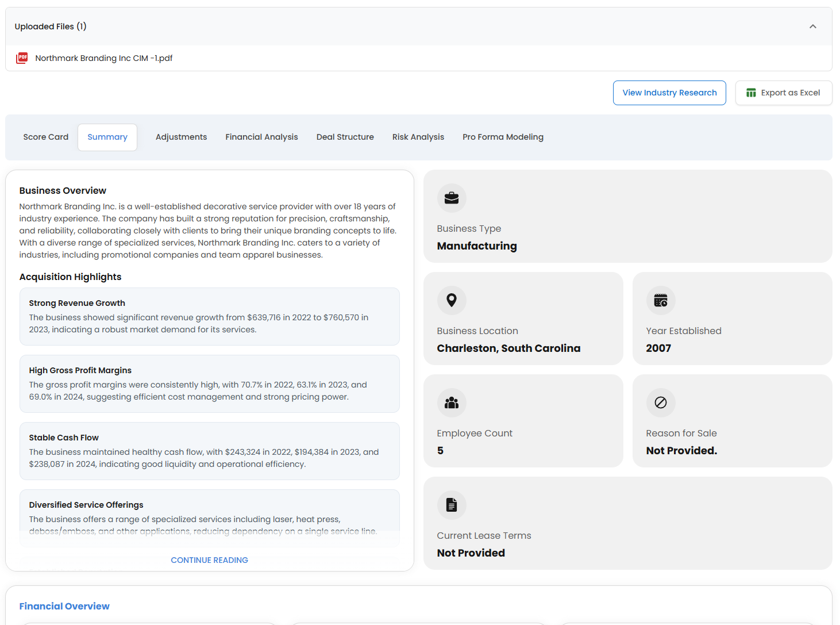This screenshot has height=625, width=840.
Task: Click View Industry Research button
Action: click(x=670, y=93)
